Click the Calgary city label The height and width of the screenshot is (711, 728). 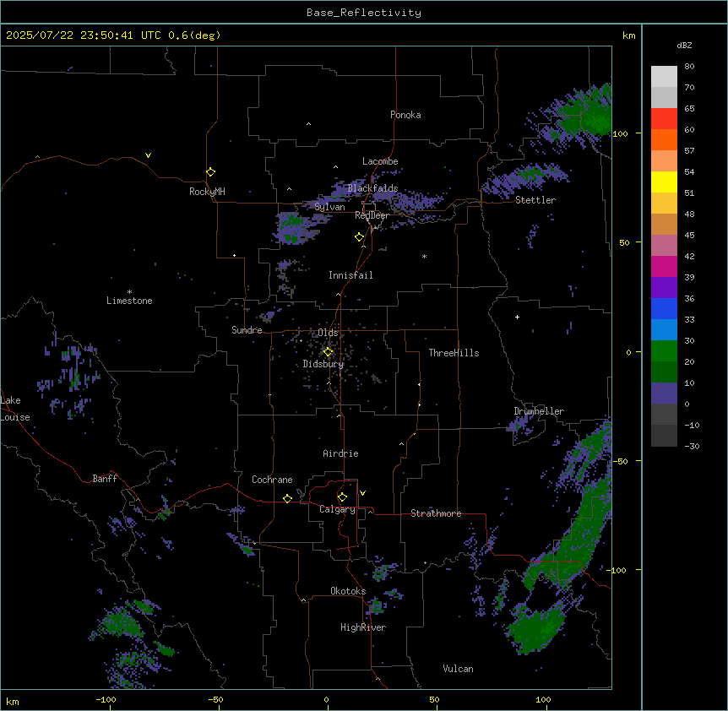pyautogui.click(x=337, y=509)
